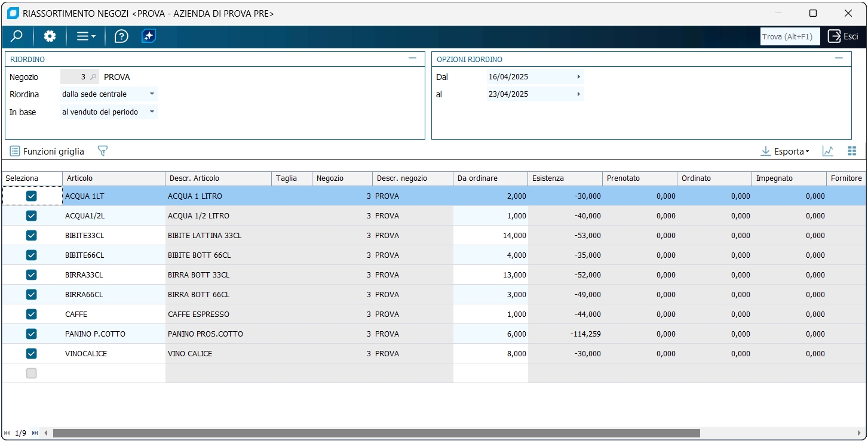Open Funzioni griglia button

click(x=47, y=152)
